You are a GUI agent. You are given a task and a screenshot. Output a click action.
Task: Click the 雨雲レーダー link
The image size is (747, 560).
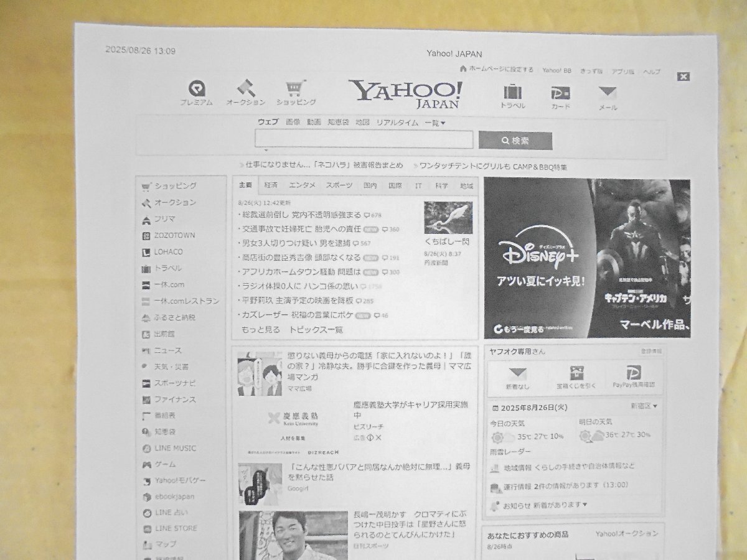click(x=510, y=451)
